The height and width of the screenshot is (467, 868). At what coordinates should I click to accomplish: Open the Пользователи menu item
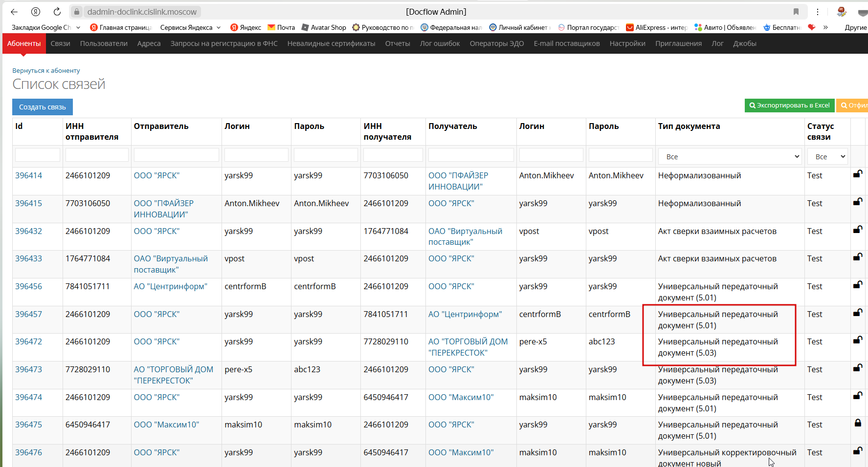[104, 43]
